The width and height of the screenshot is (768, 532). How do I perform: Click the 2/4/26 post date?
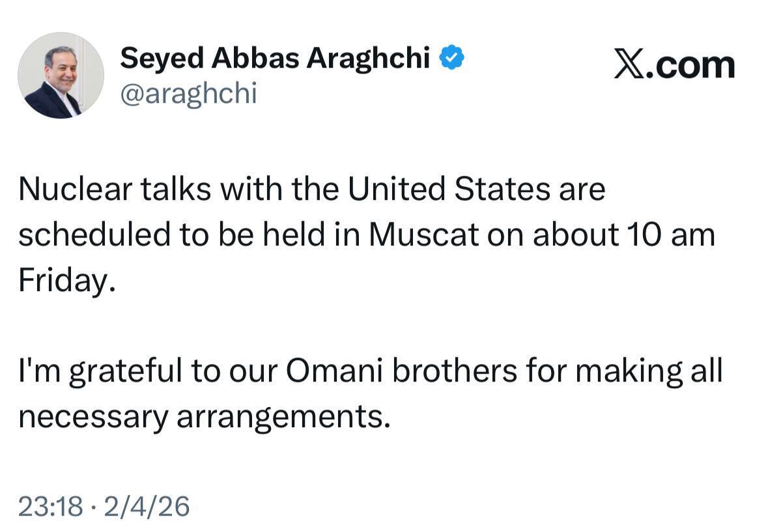147,506
